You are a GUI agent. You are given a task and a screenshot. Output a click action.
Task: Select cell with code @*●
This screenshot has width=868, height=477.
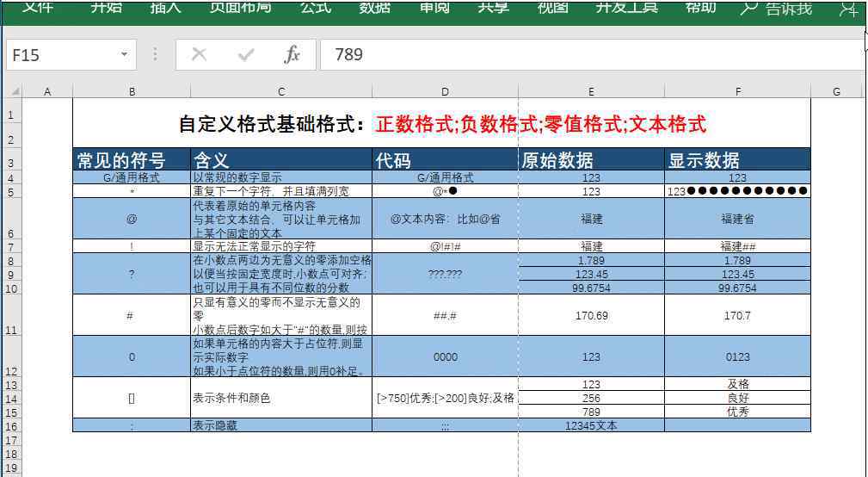[445, 191]
